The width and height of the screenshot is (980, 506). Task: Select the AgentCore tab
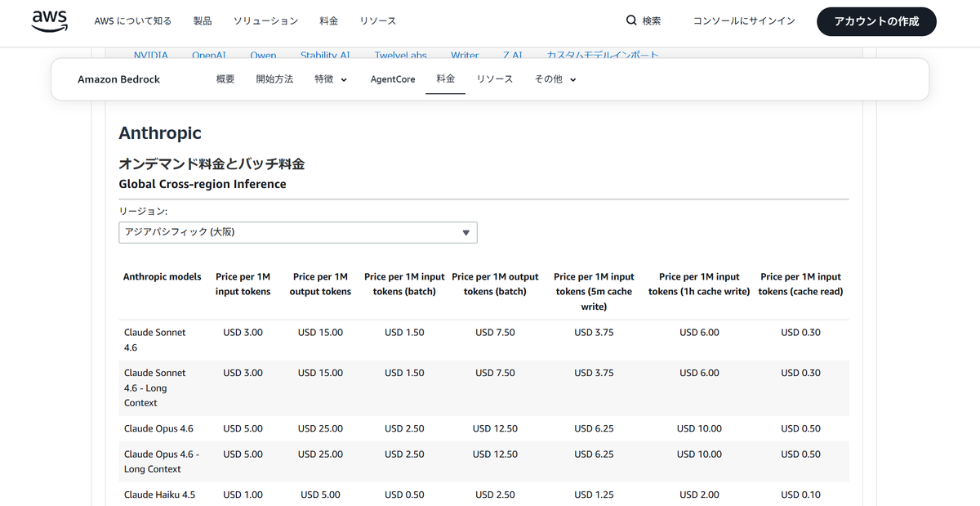coord(392,79)
